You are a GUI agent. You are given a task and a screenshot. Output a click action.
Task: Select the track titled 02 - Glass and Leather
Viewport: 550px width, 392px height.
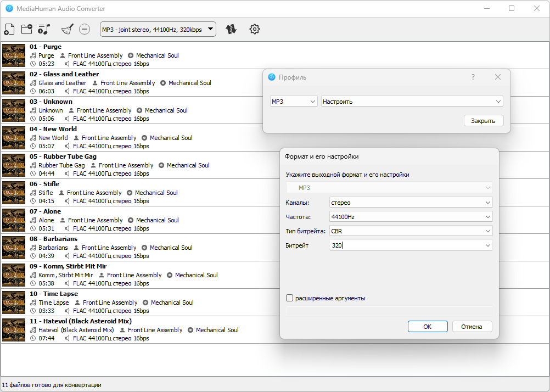pos(64,74)
